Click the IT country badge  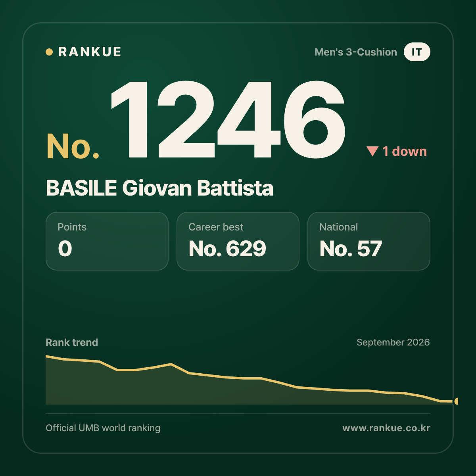click(x=417, y=52)
